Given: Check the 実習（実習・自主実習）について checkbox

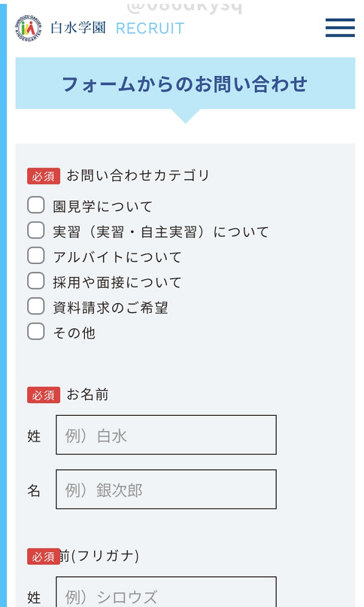Looking at the screenshot, I should 36,231.
